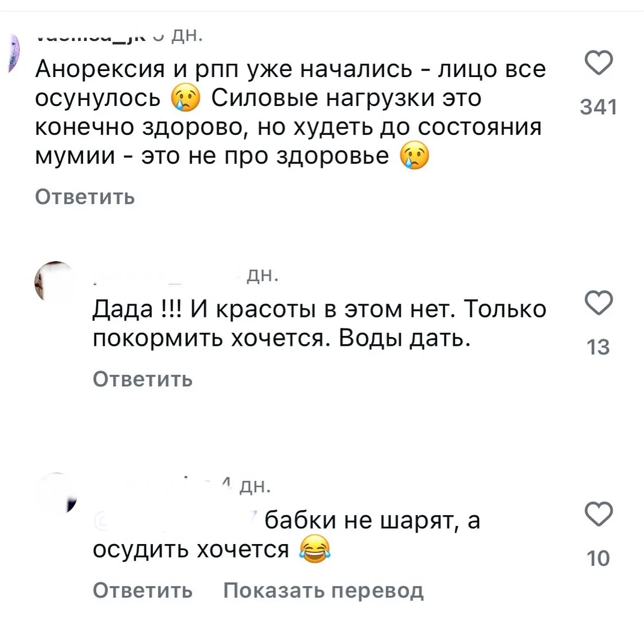Reply to the "Дада !!!" comment
This screenshot has height=644, width=644.
pos(143,379)
